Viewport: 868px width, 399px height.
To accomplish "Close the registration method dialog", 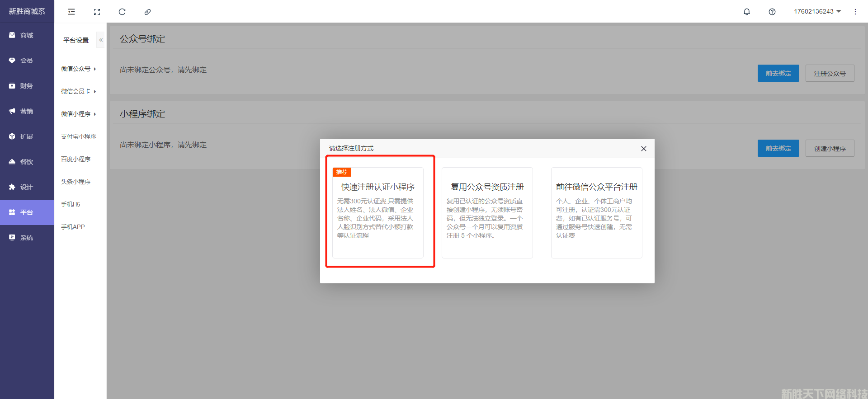I will pyautogui.click(x=644, y=149).
